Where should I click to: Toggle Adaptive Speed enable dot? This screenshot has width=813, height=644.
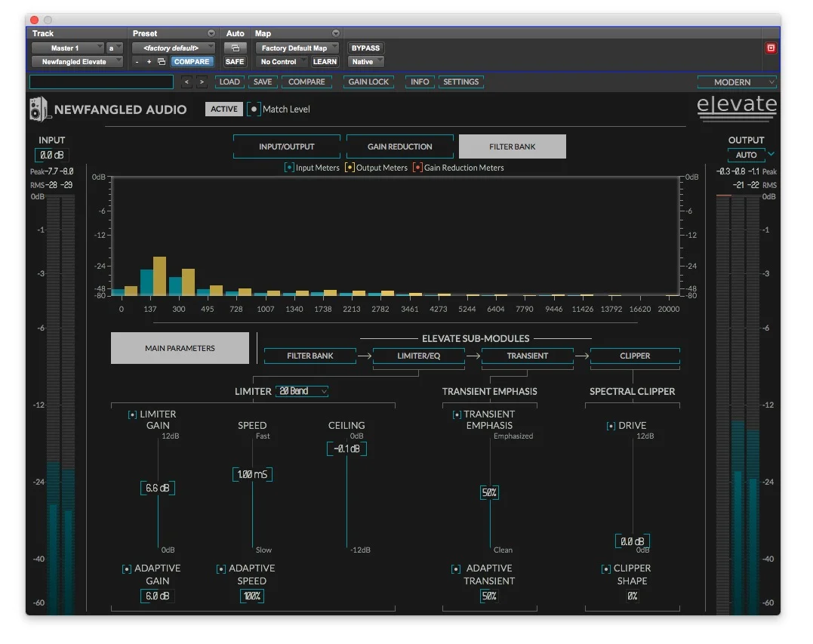221,569
